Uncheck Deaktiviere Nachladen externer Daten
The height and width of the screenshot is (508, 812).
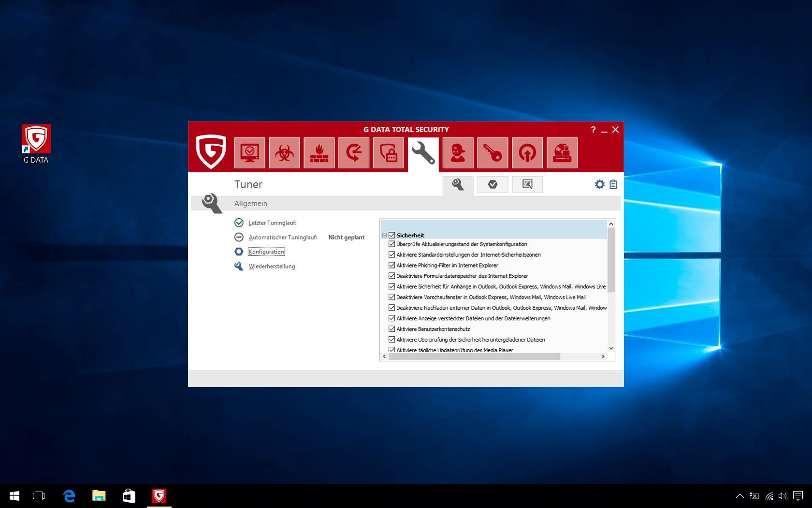392,308
